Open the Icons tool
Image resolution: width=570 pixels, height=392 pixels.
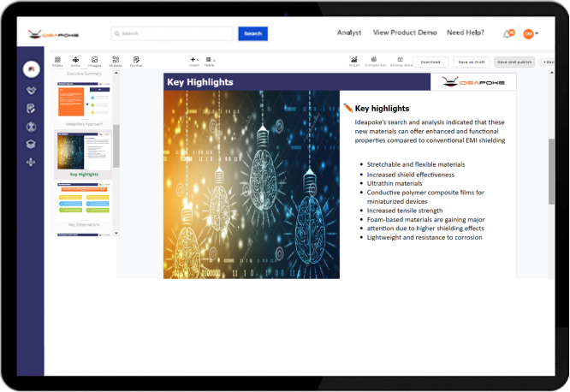pyautogui.click(x=75, y=62)
